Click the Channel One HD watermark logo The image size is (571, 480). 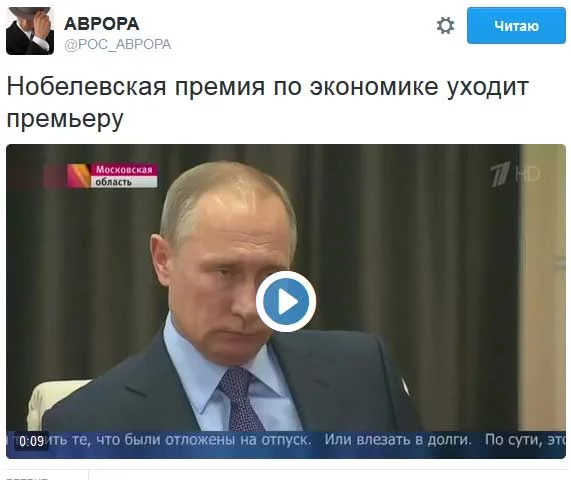coord(515,174)
